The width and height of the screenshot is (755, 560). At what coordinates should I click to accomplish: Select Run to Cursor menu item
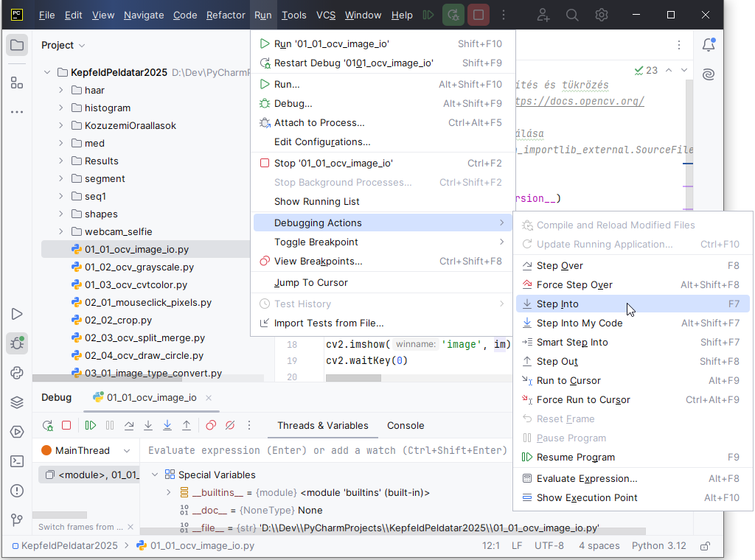(x=633, y=380)
